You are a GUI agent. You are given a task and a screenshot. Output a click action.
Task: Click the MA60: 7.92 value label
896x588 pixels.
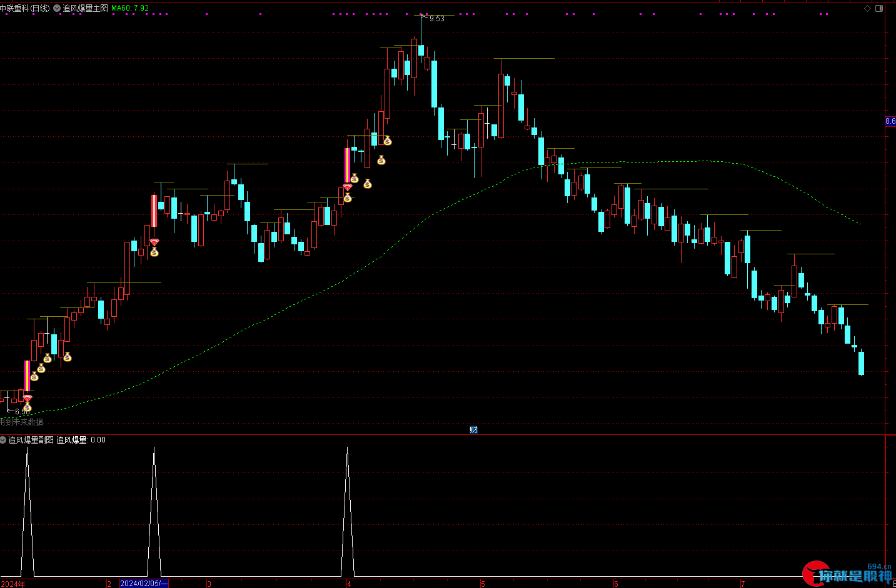pyautogui.click(x=130, y=8)
